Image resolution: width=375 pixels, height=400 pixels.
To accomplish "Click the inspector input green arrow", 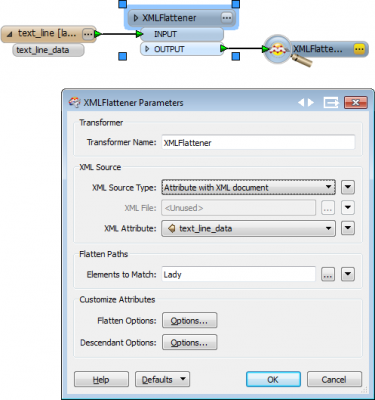I will pos(265,49).
